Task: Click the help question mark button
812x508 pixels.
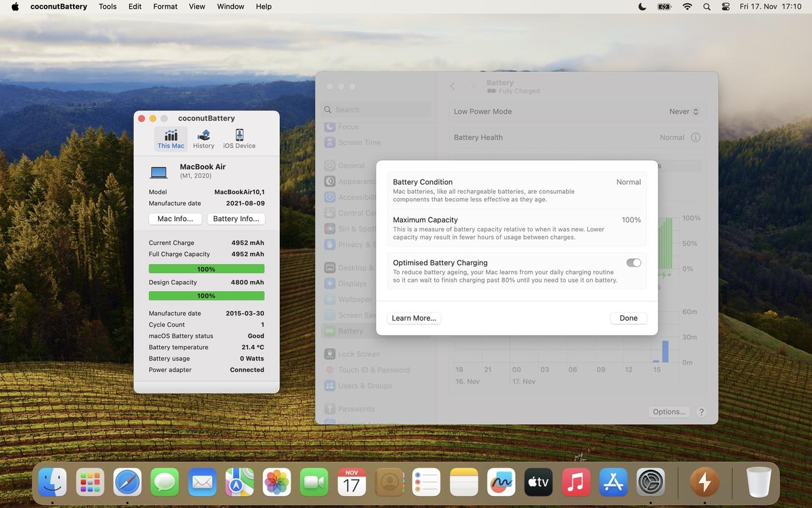Action: click(x=701, y=412)
